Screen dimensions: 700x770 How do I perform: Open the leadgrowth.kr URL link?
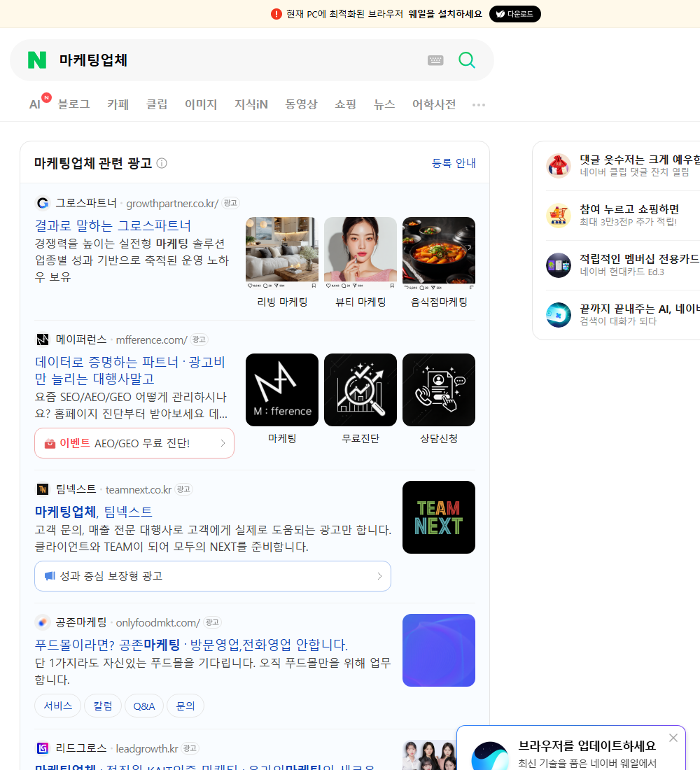point(147,748)
